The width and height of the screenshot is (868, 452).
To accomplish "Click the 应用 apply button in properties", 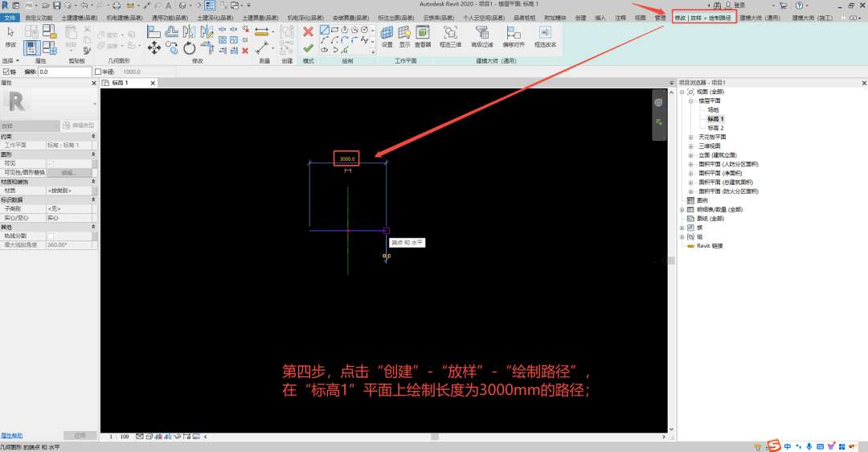I will point(80,435).
